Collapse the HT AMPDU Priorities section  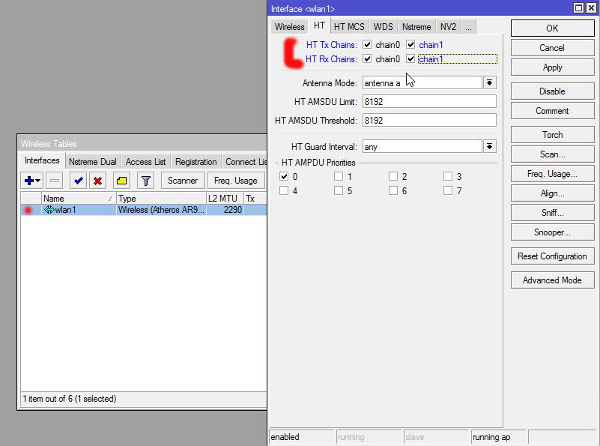[x=277, y=163]
